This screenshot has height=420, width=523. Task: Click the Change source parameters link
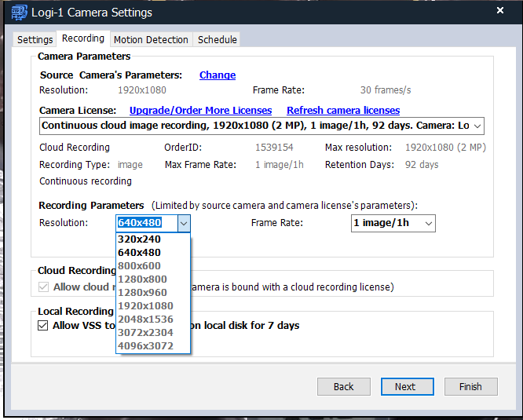pyautogui.click(x=218, y=75)
